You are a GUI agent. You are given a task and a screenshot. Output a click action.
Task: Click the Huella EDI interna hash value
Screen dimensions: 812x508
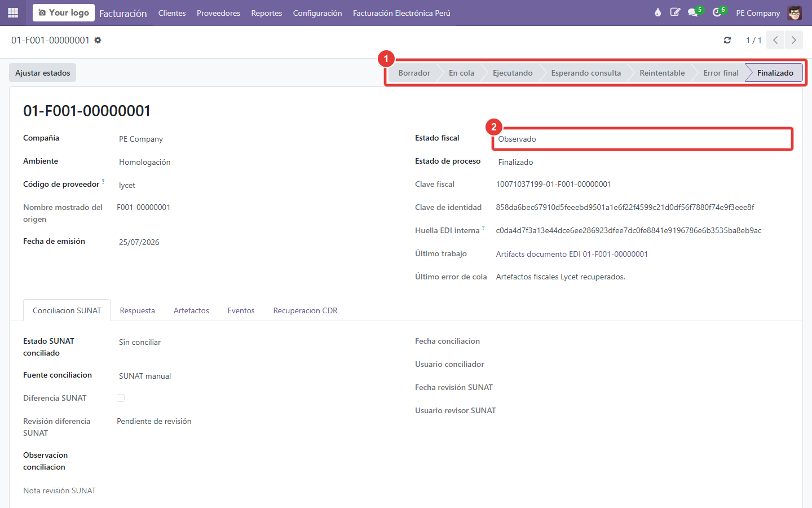628,230
